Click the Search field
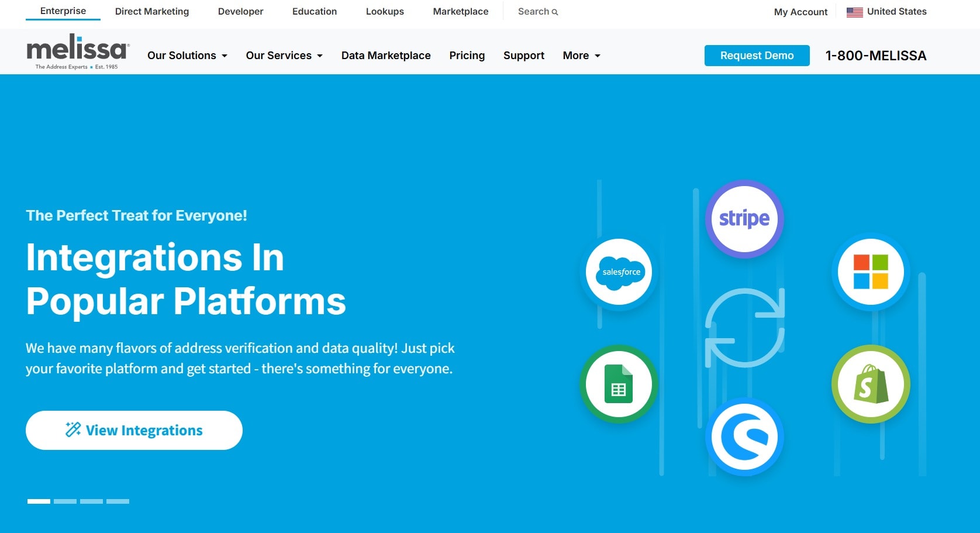The height and width of the screenshot is (533, 980). point(538,12)
